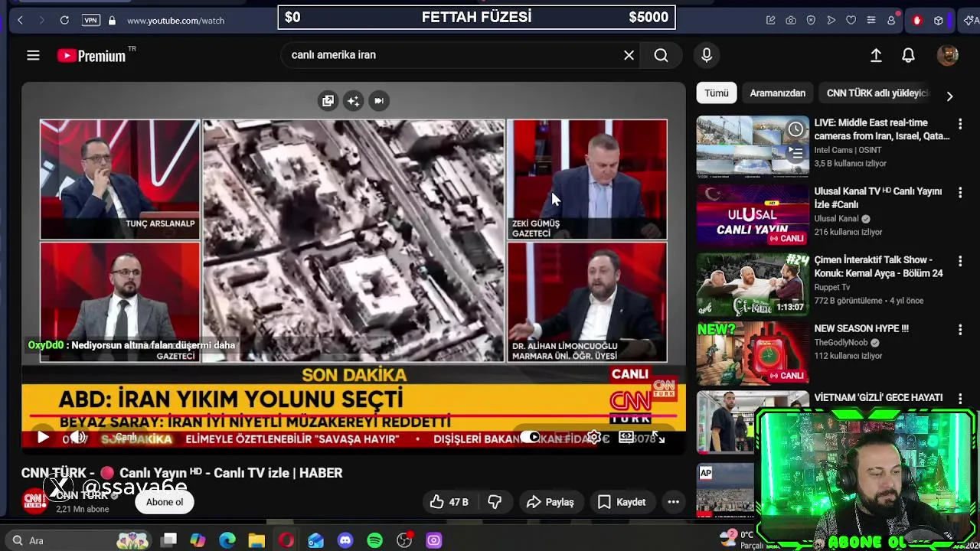Start voice search with microphone icon
The image size is (980, 551).
[706, 55]
